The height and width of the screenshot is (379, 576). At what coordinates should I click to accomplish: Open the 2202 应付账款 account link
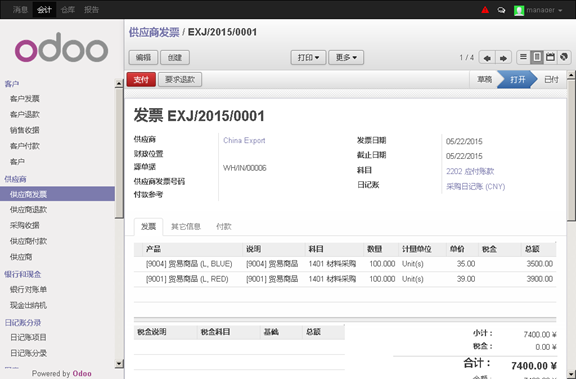[x=470, y=171]
